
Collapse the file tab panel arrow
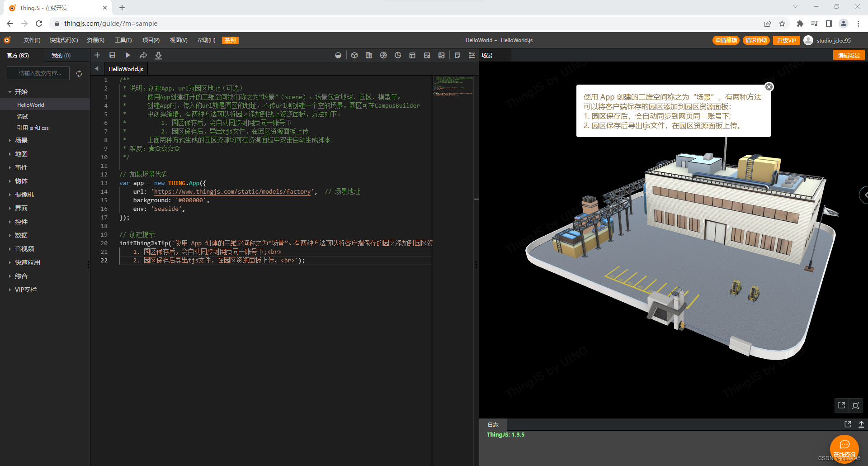[x=97, y=69]
